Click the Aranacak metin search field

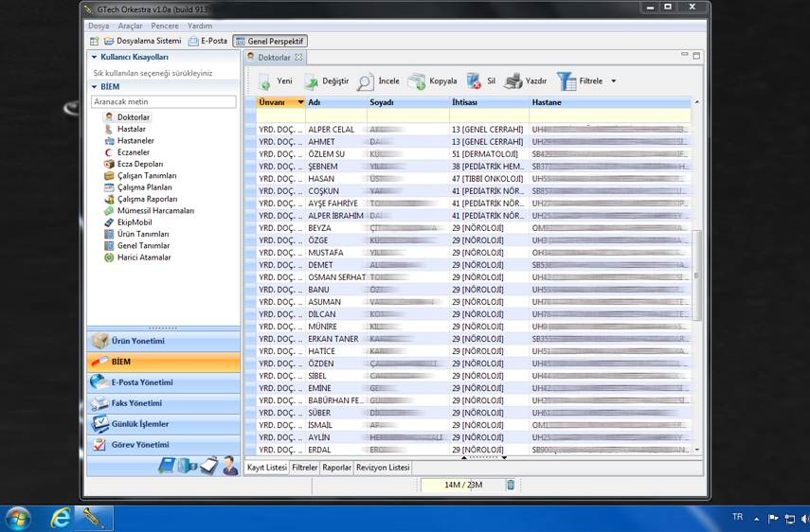point(164,101)
